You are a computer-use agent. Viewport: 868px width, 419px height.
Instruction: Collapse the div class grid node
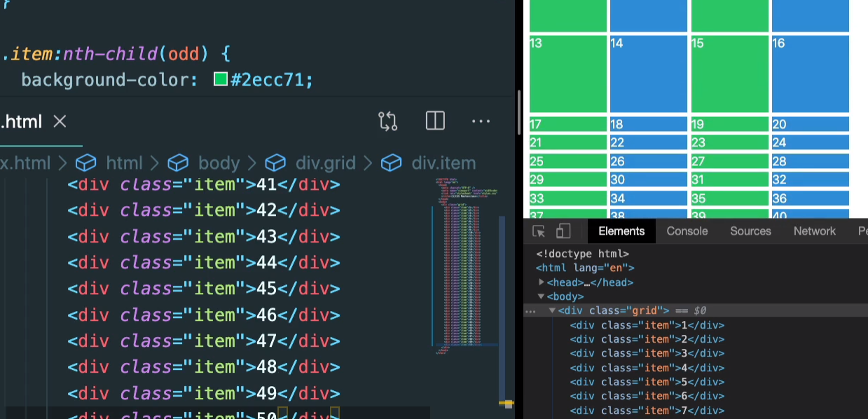(x=552, y=310)
